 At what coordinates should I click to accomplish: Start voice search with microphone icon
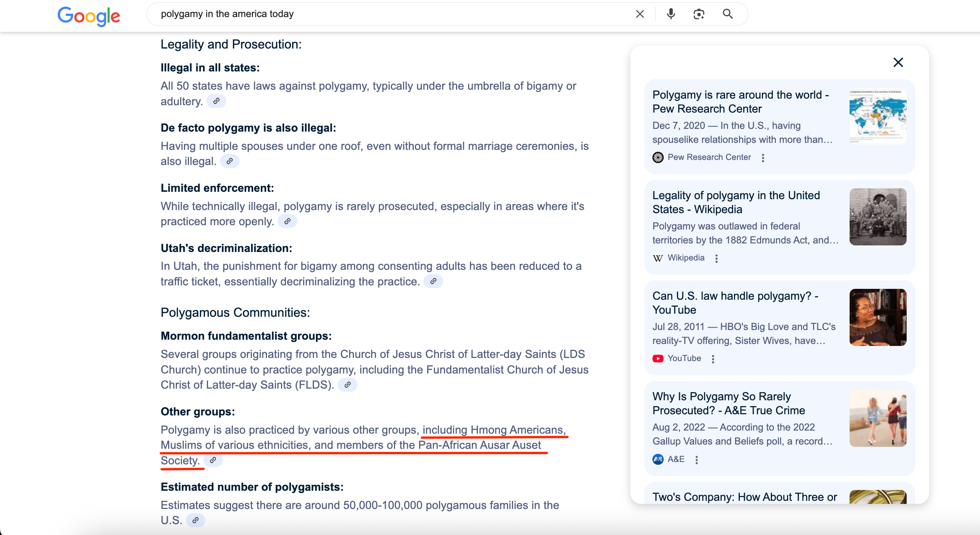pos(671,14)
